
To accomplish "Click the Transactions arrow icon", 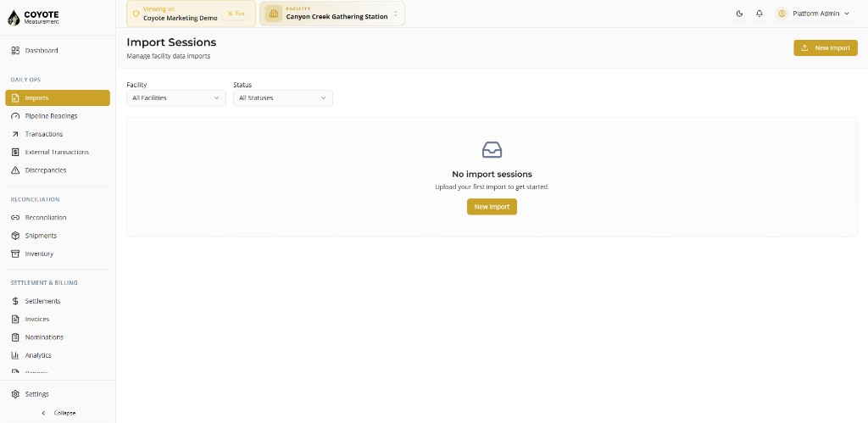I will pyautogui.click(x=15, y=134).
